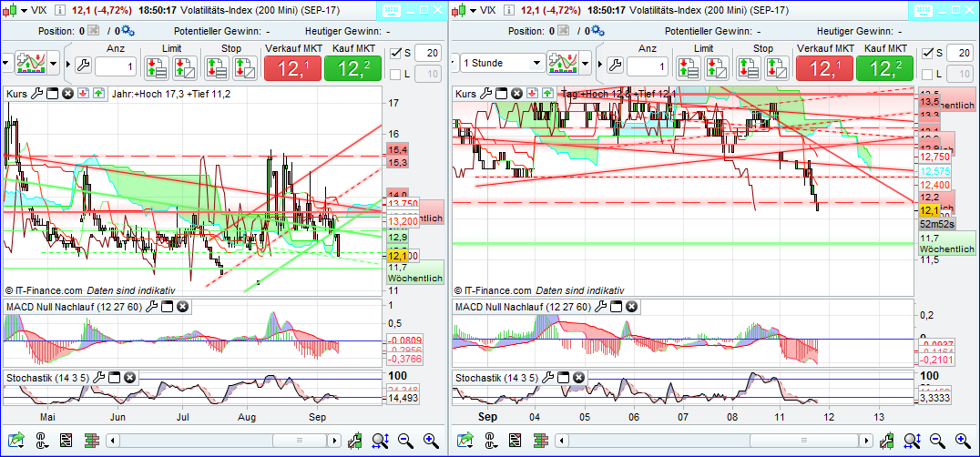Click position settings gears in left chart
980x457 pixels.
128,31
